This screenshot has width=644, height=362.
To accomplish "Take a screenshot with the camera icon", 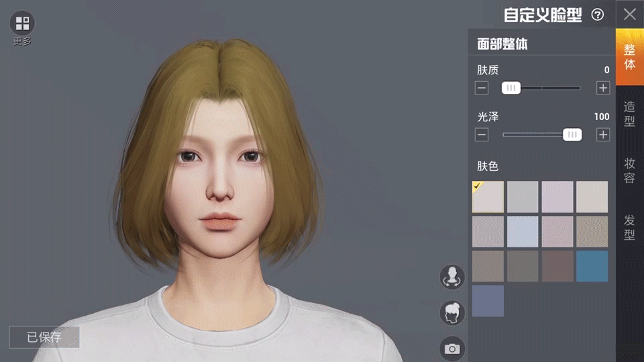I will (x=452, y=348).
